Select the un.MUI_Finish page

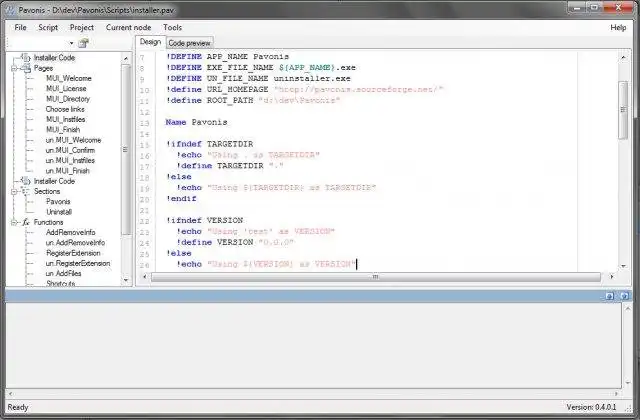67,171
